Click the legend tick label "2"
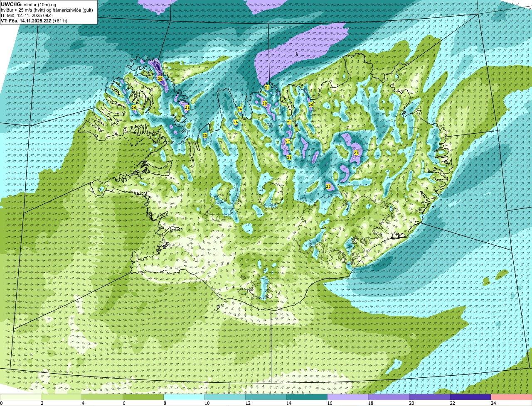This screenshot has width=532, height=406. [x=42, y=403]
